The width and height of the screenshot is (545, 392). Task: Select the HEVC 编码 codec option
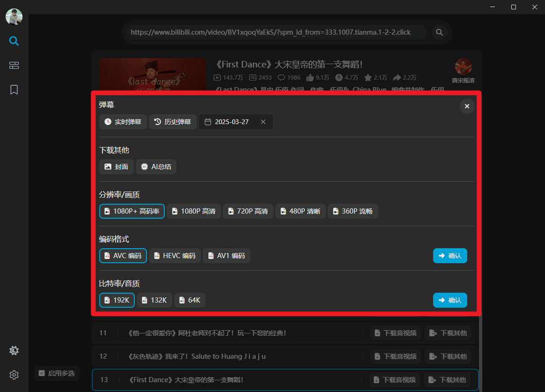[x=175, y=256]
